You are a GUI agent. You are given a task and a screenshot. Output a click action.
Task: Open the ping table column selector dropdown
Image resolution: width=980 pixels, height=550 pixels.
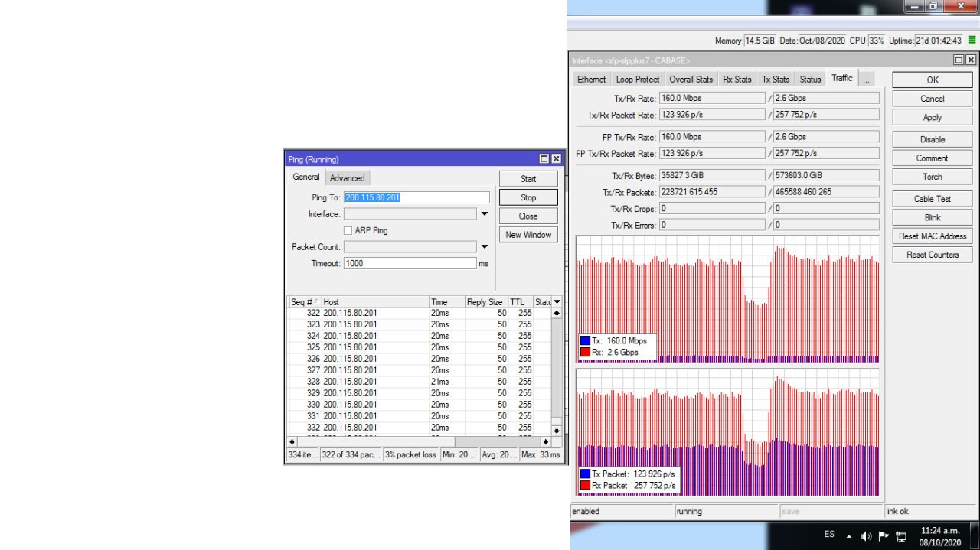pyautogui.click(x=557, y=302)
